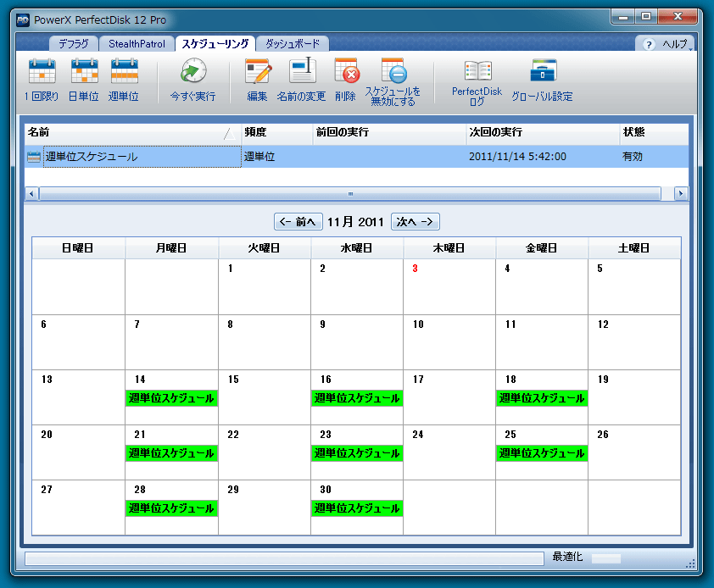Create a one-time (1回限り) schedule
Image resolution: width=714 pixels, height=588 pixels.
pos(42,80)
